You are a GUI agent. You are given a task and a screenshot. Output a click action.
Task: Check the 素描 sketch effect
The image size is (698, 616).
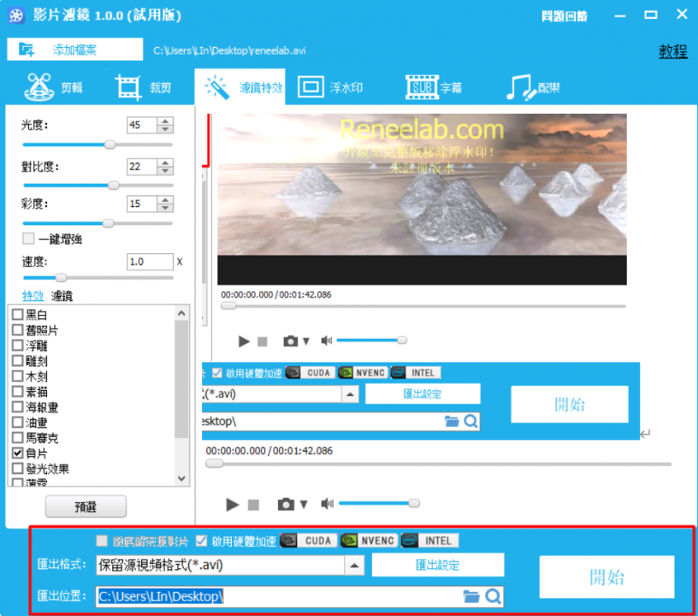click(17, 392)
